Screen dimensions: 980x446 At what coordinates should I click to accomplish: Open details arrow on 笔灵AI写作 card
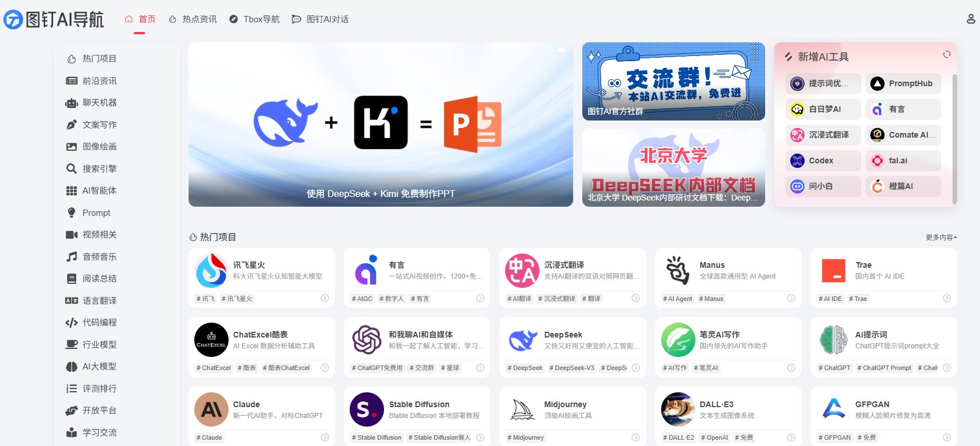(791, 368)
